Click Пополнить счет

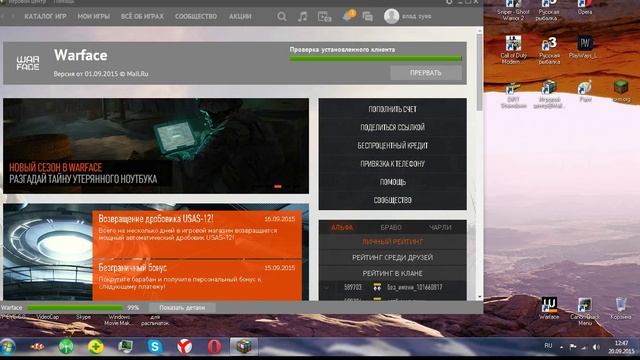(392, 109)
